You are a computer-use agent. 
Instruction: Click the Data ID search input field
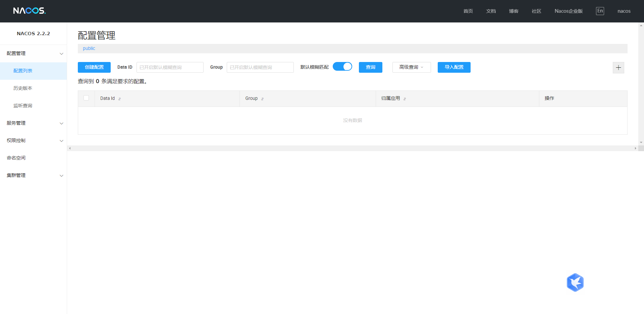tap(170, 67)
